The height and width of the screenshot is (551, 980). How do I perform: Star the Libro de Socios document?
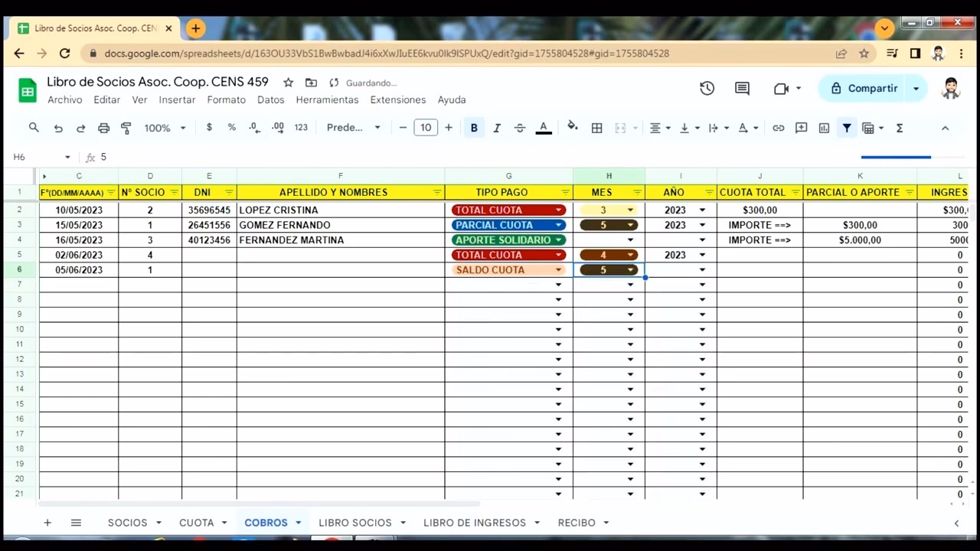(287, 82)
